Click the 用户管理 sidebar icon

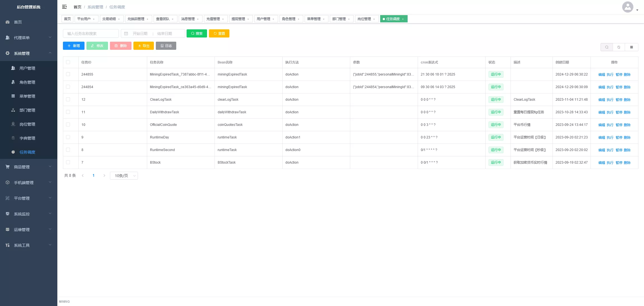click(x=13, y=68)
